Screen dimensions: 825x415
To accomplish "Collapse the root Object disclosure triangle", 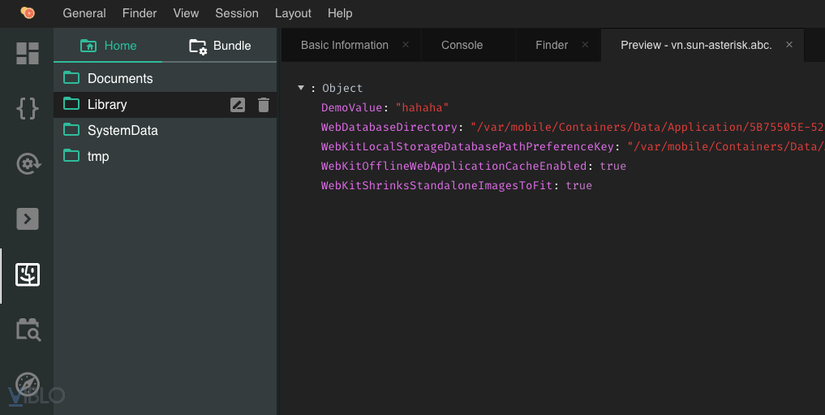I will (301, 88).
